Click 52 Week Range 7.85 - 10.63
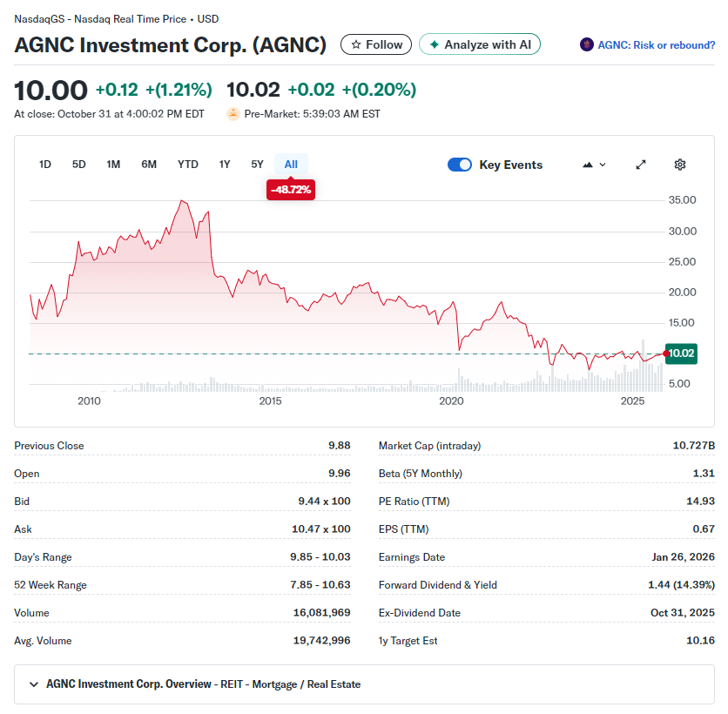728x714 pixels. click(320, 585)
